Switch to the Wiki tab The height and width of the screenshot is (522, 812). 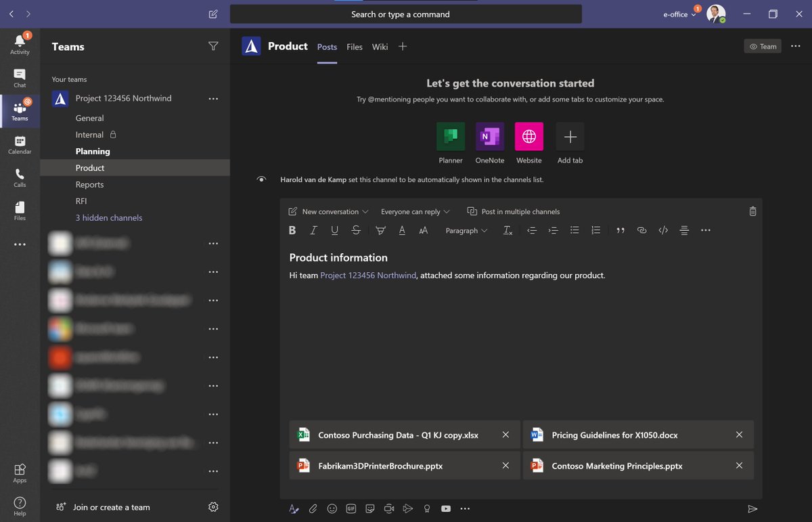point(380,47)
